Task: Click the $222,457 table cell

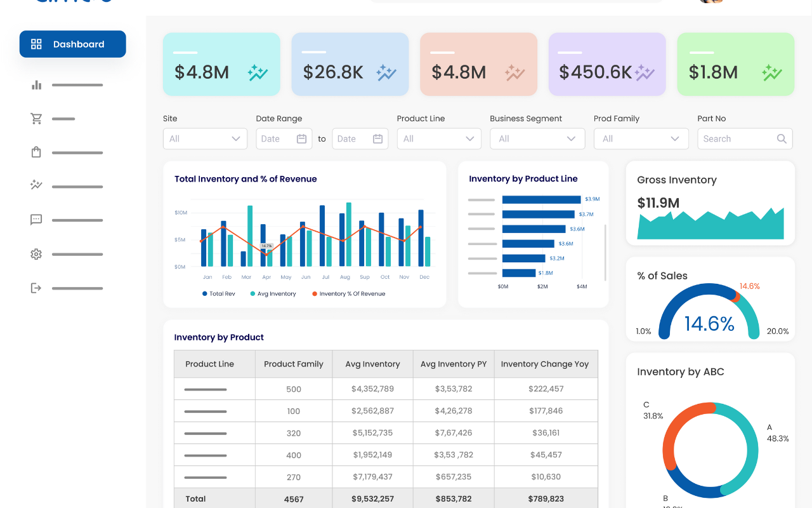Action: (546, 389)
